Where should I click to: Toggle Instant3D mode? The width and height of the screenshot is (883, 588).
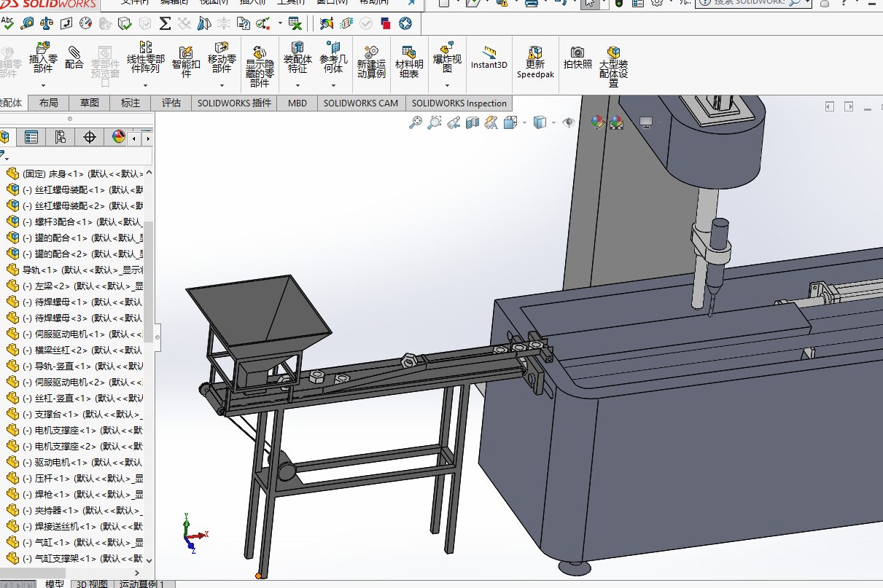click(489, 57)
